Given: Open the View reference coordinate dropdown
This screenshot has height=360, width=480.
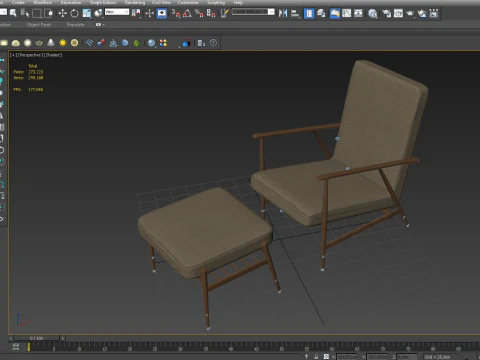Looking at the screenshot, I should click(117, 12).
